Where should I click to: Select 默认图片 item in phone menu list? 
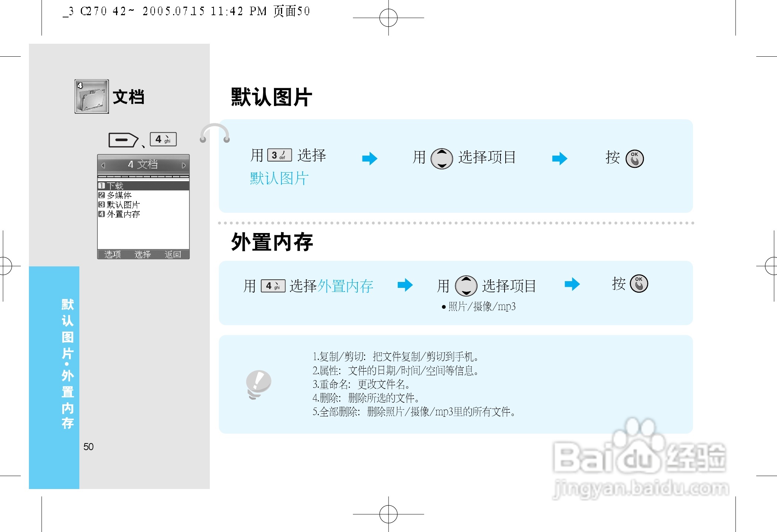tap(123, 205)
